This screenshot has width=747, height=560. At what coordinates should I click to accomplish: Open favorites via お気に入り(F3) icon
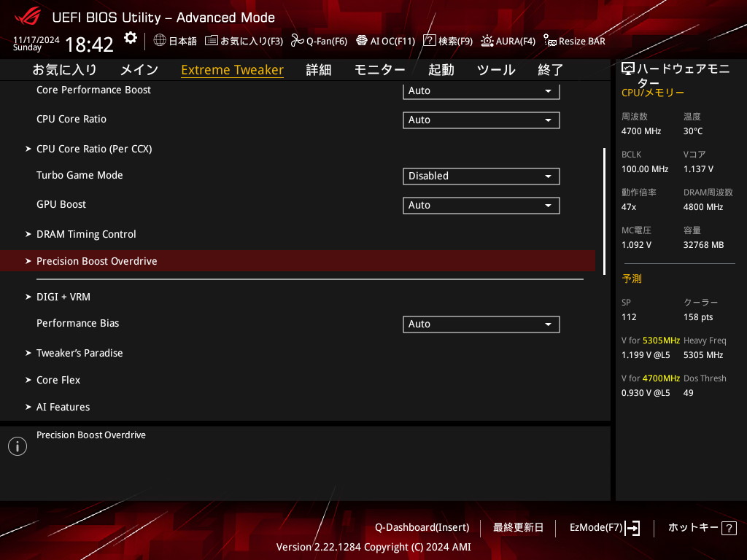pyautogui.click(x=211, y=41)
